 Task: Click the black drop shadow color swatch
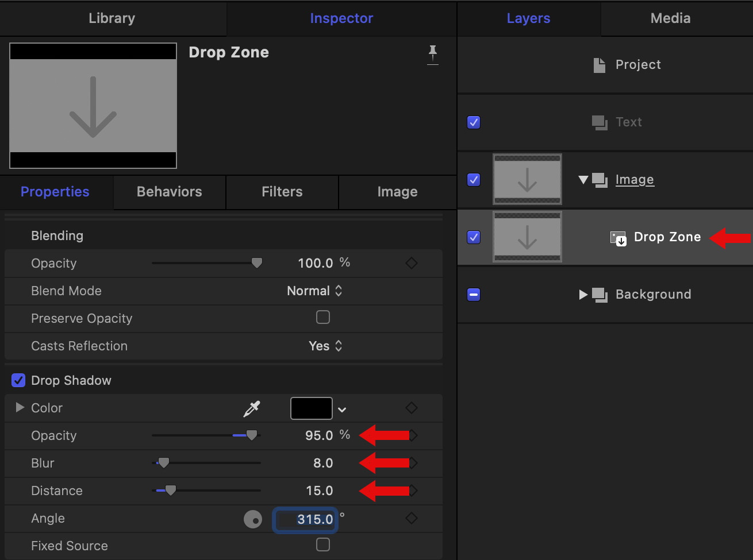[x=312, y=408]
